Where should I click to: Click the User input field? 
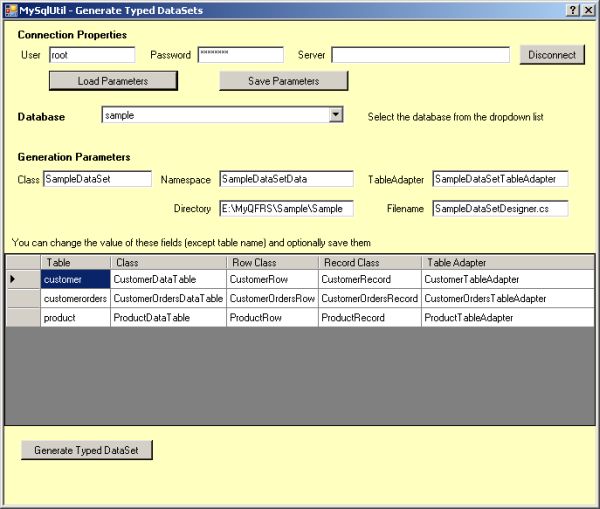pyautogui.click(x=92, y=55)
